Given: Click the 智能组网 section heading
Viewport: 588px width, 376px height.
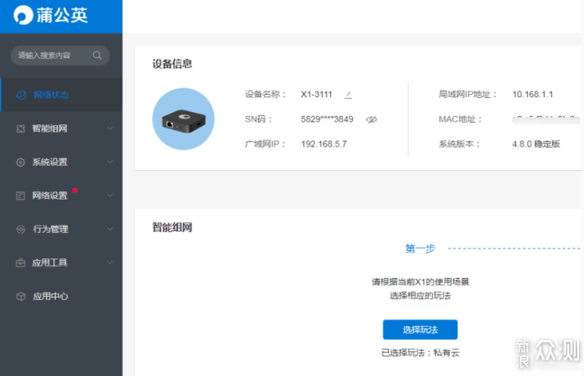Looking at the screenshot, I should 172,227.
